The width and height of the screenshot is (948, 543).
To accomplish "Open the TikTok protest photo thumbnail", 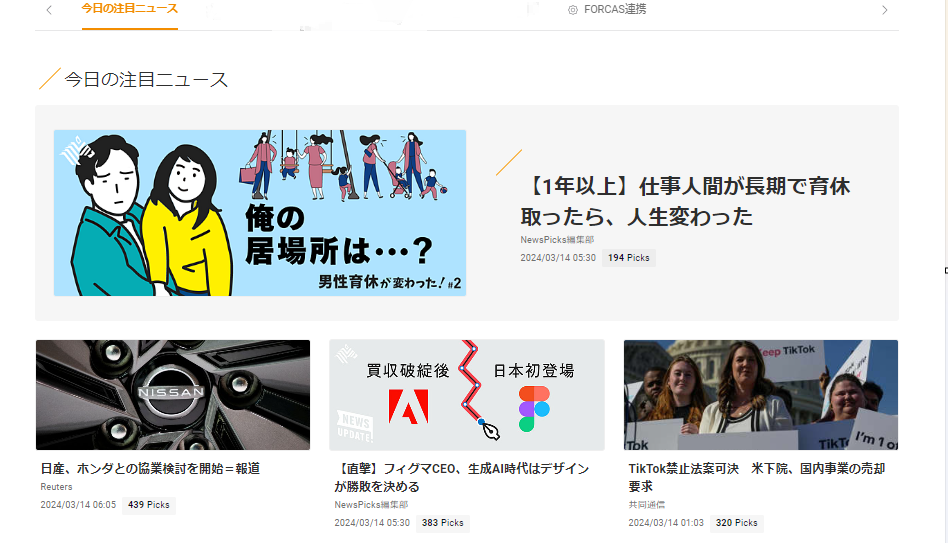I will pyautogui.click(x=761, y=395).
